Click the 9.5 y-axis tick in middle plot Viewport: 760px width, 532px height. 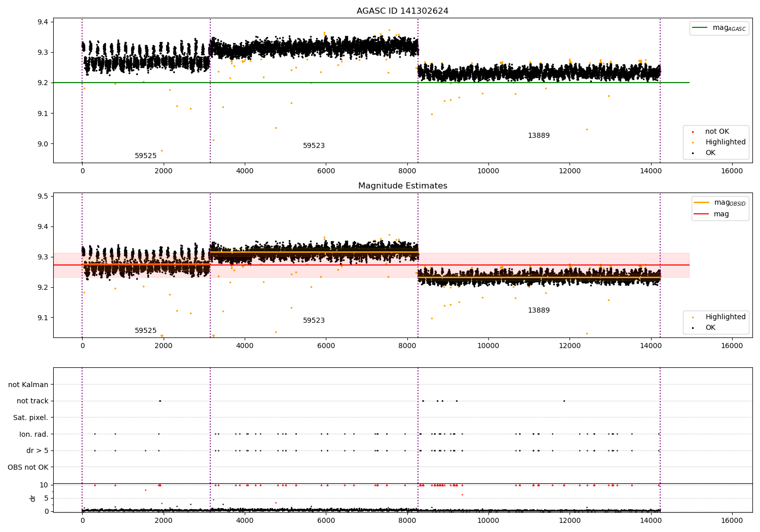[43, 197]
